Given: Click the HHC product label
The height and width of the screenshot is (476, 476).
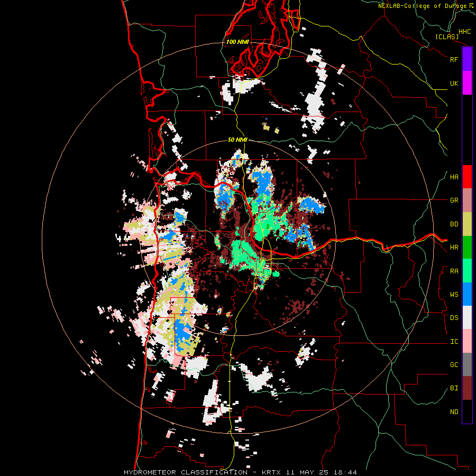Looking at the screenshot, I should (x=464, y=32).
